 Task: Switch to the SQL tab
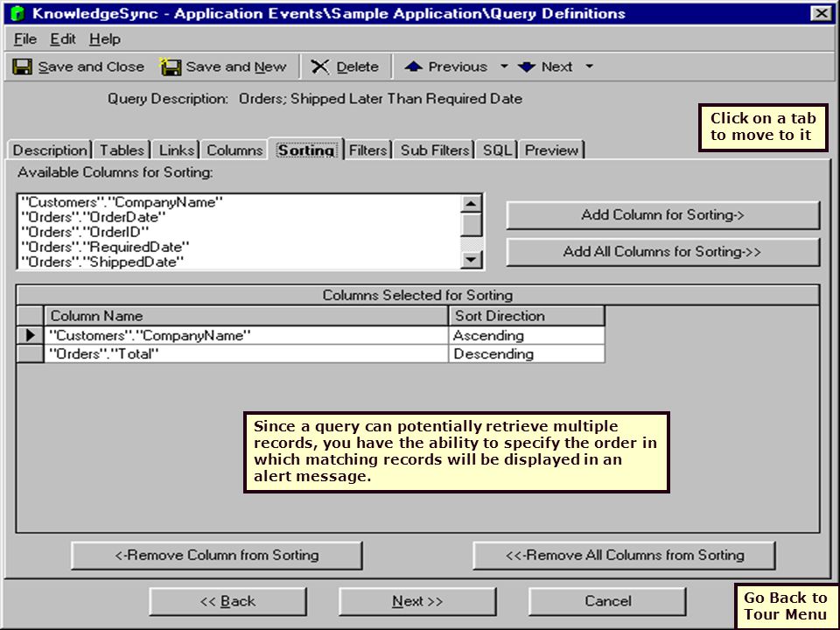498,150
